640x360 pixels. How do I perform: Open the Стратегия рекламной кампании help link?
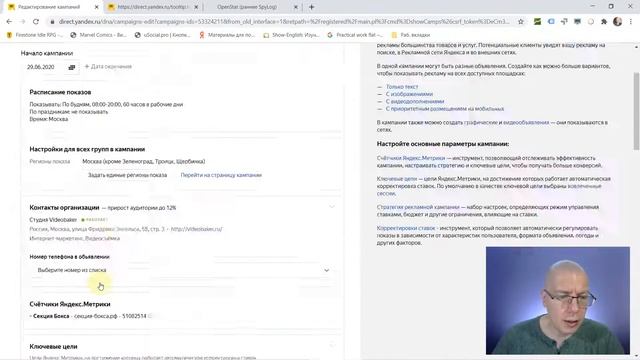[x=418, y=207]
